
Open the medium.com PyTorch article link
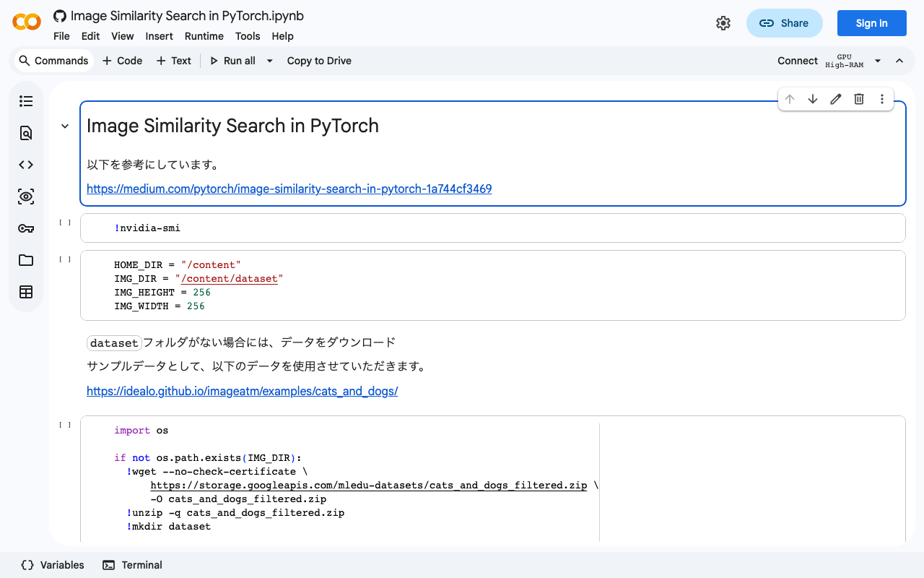pos(289,189)
